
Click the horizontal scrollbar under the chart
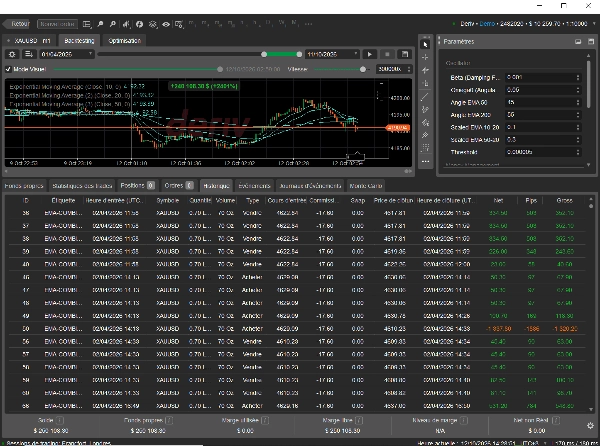(209, 171)
